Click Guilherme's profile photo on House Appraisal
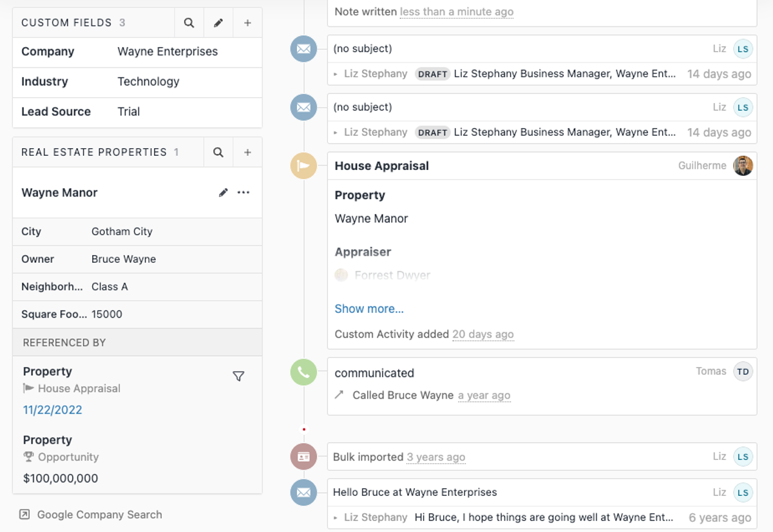 coord(743,166)
